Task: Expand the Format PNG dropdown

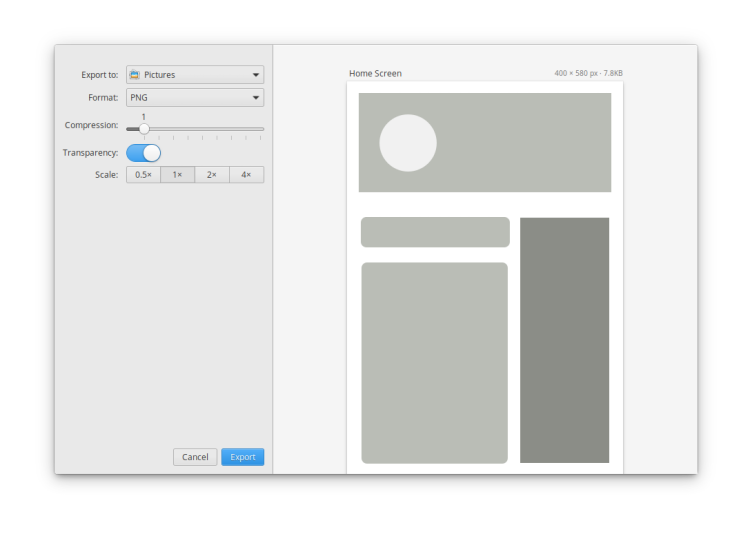Action: [x=256, y=98]
